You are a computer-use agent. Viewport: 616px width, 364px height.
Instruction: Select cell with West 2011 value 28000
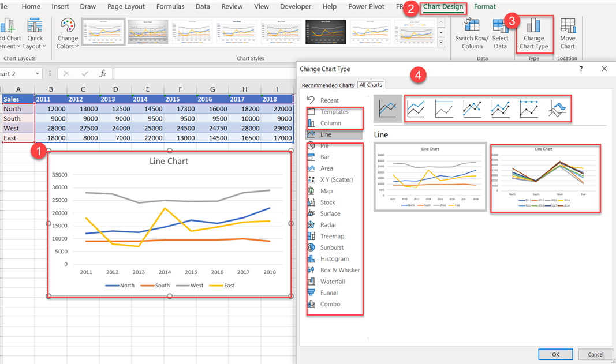51,128
